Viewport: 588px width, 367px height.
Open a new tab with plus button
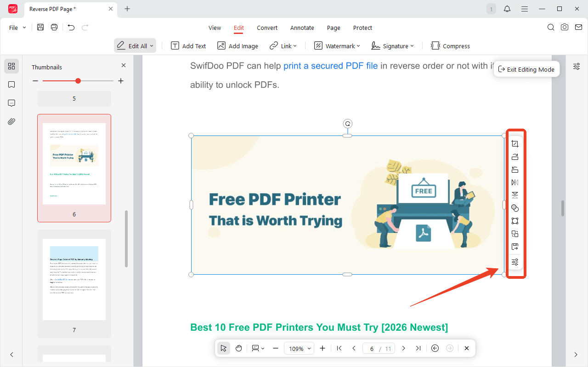tap(127, 9)
